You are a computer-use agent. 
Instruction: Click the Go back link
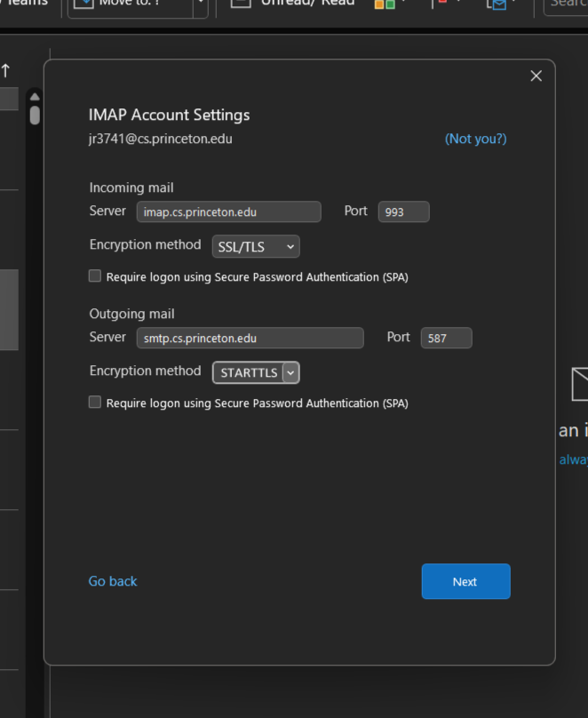coord(113,581)
